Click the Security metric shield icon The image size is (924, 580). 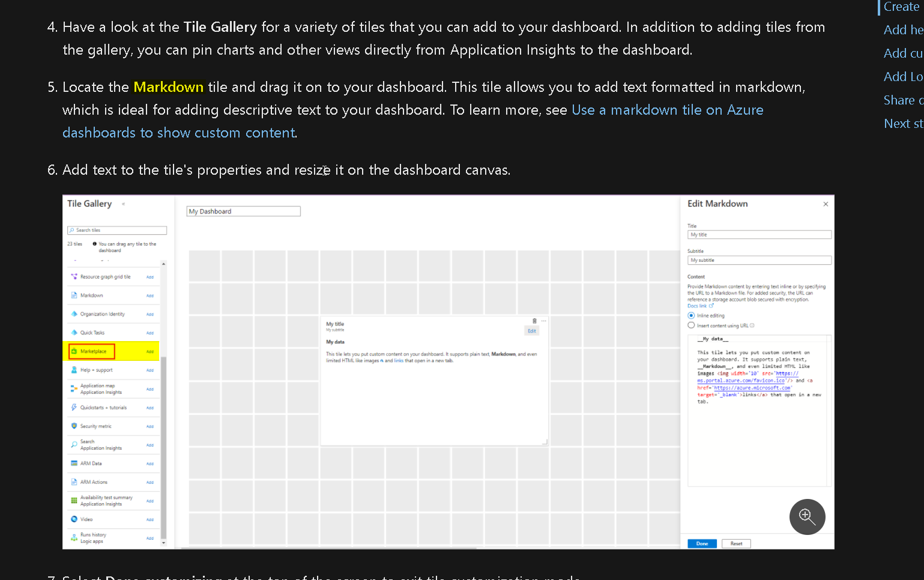point(73,425)
